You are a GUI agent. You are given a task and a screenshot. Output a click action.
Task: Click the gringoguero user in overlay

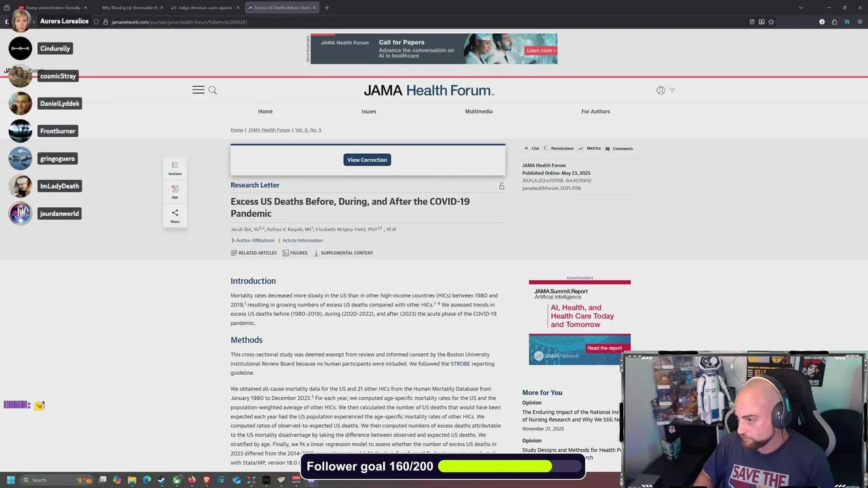coord(58,159)
